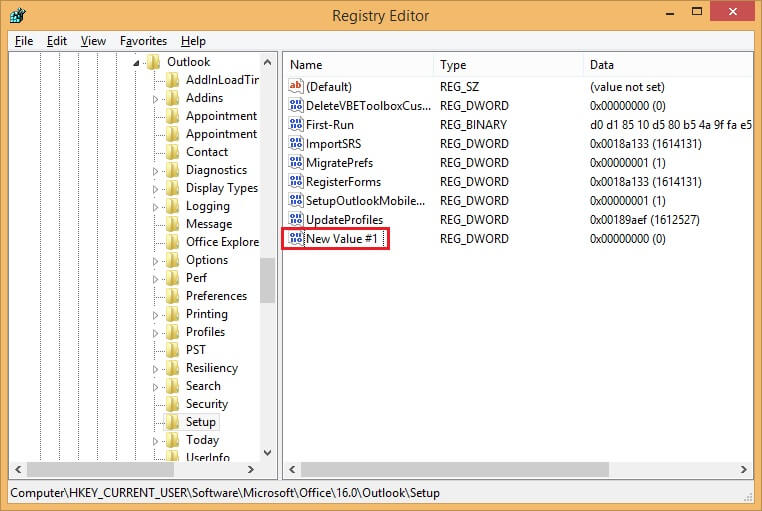Screen dimensions: 762x511
Task: Open the Help menu
Action: [x=193, y=41]
